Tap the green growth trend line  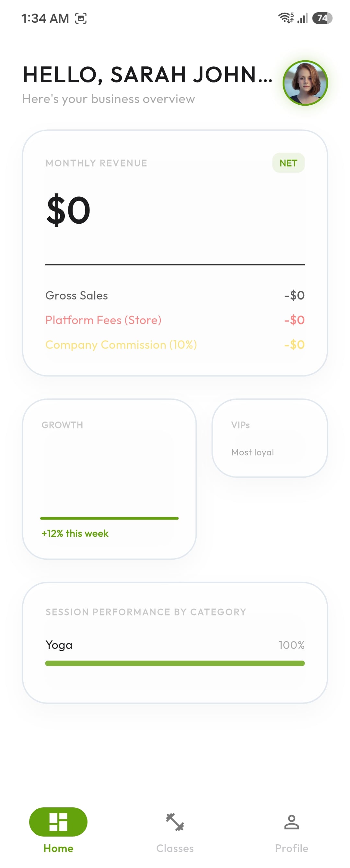pyautogui.click(x=109, y=518)
